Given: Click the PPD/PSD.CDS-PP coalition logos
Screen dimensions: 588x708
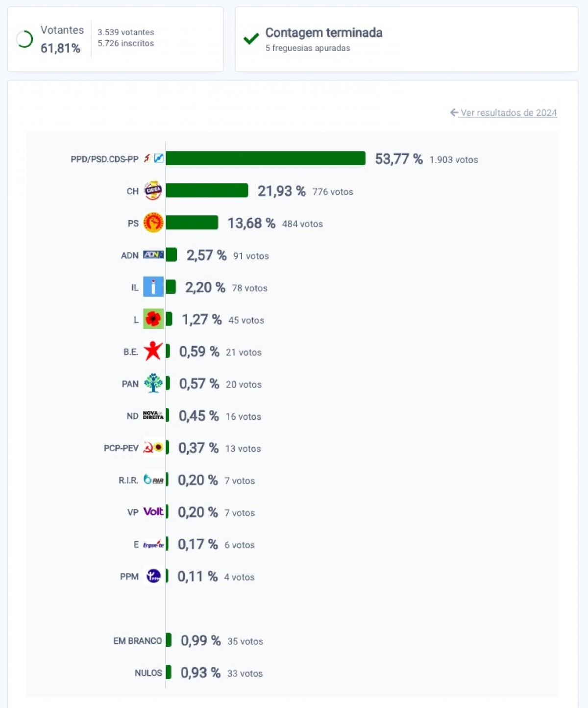Looking at the screenshot, I should click(153, 158).
